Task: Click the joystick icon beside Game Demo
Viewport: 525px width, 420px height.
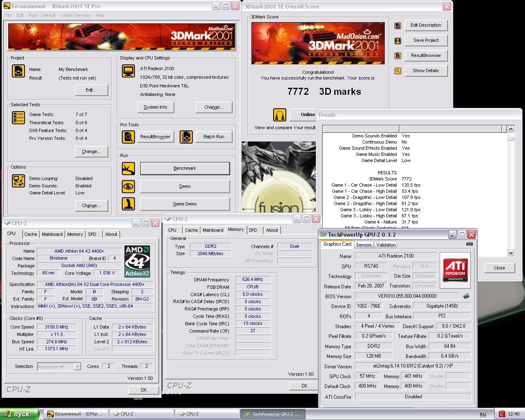Action: pyautogui.click(x=128, y=204)
